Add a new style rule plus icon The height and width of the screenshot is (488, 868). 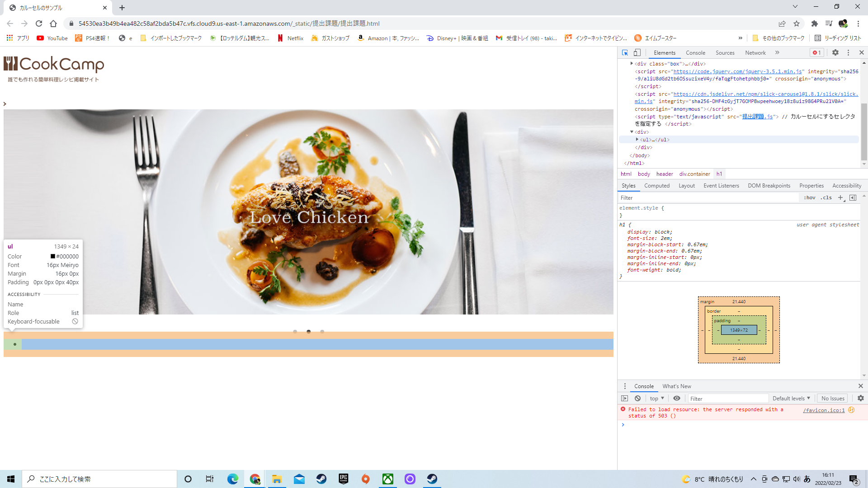point(840,198)
